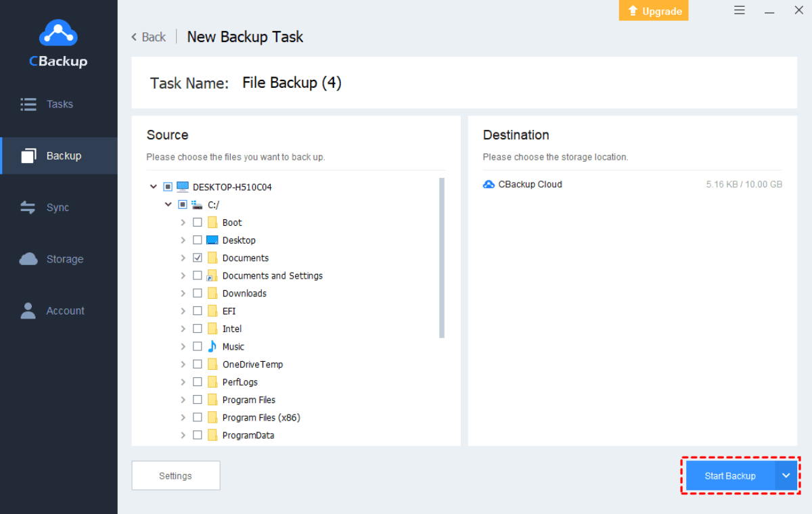Click the Music note icon

tap(212, 346)
